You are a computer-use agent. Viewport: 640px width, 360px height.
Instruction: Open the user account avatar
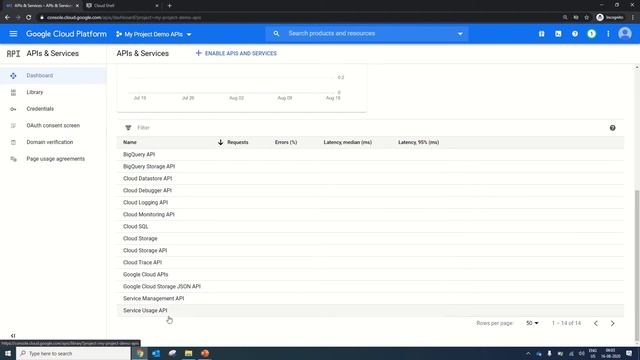[624, 34]
